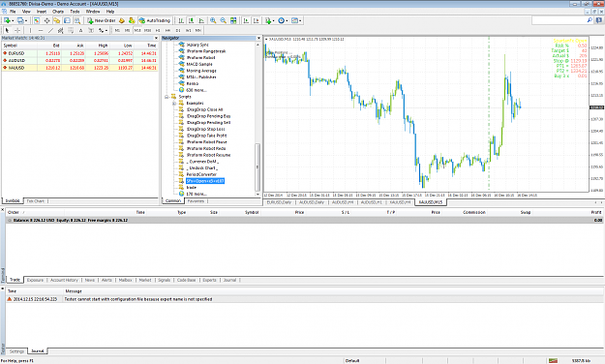605x364 pixels.
Task: Select the MACD Sample expert advisor
Action: click(199, 64)
